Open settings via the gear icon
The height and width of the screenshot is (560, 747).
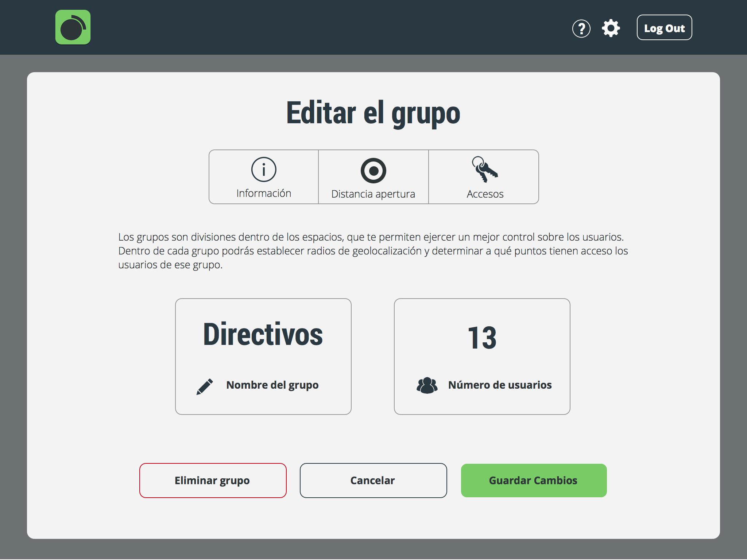(x=611, y=28)
